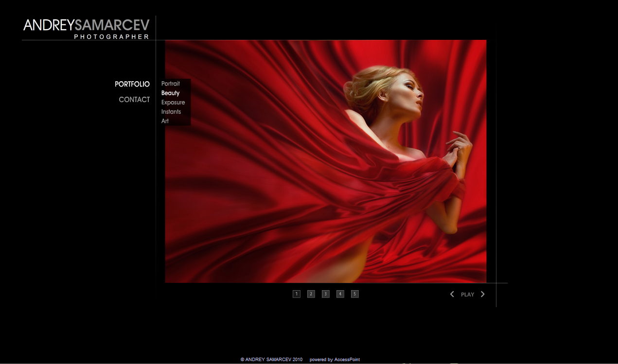Click the next image arrow icon
This screenshot has height=364, width=618.
482,294
